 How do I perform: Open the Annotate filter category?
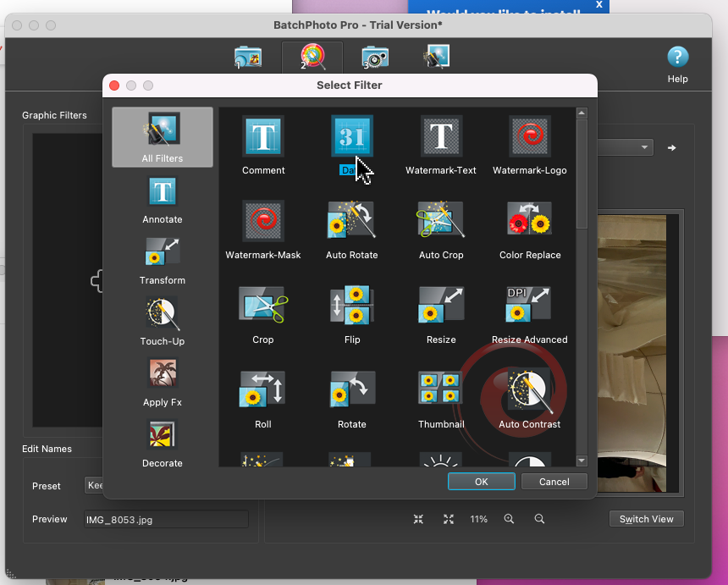[163, 200]
